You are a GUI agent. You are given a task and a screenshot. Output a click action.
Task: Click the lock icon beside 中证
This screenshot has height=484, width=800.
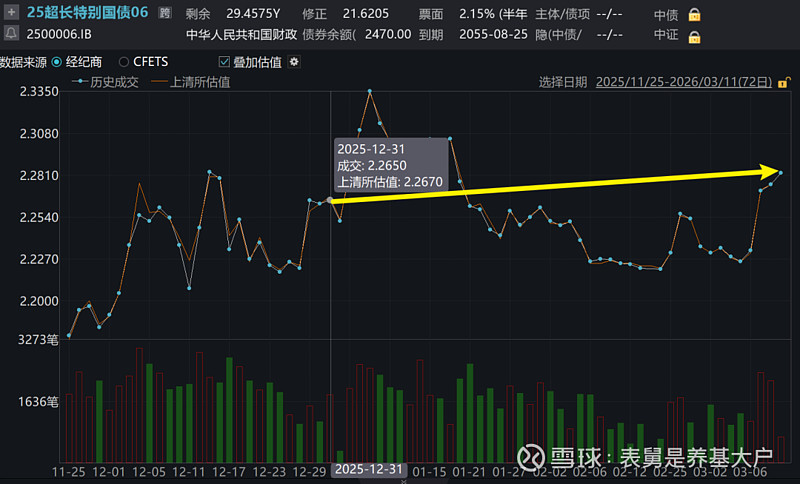coord(694,37)
